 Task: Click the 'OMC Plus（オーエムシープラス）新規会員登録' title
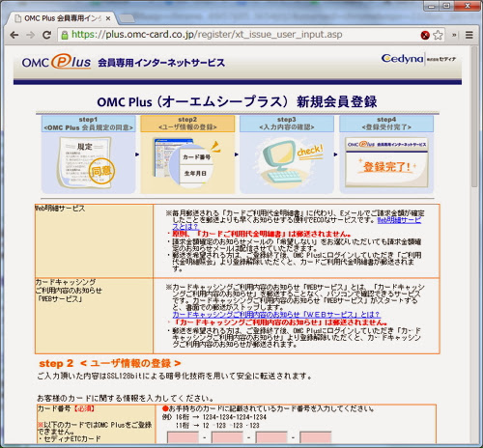click(x=237, y=101)
